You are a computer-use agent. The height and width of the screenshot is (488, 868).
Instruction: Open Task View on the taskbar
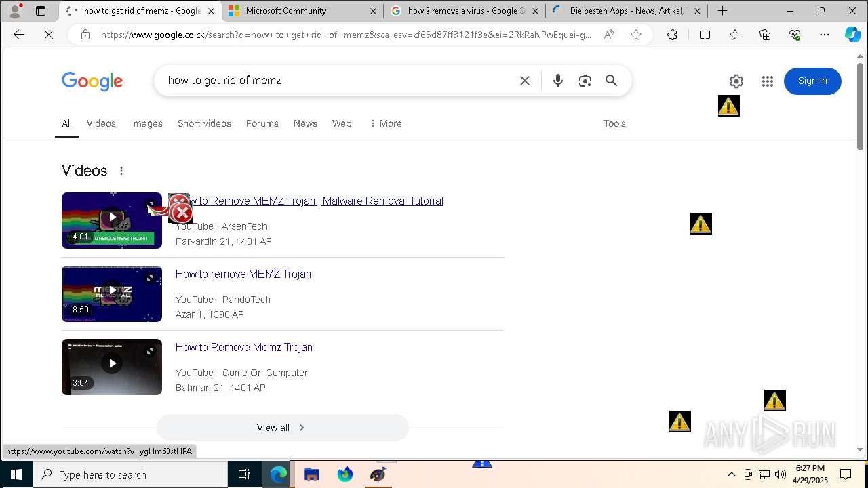click(244, 474)
